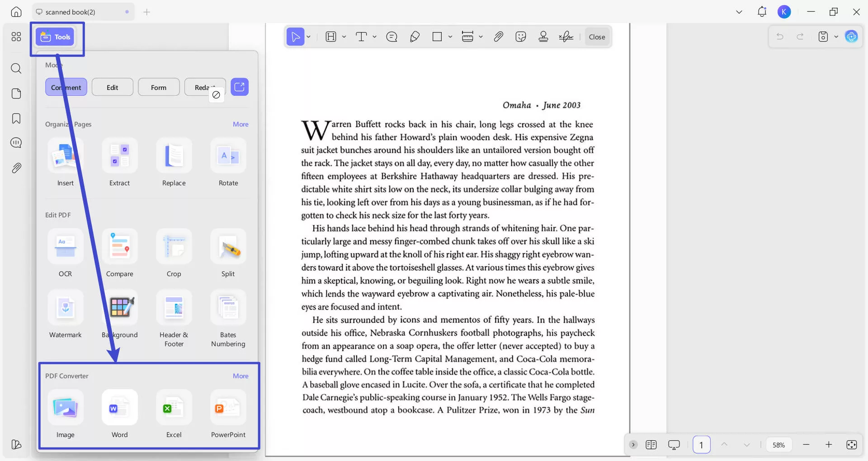Click the Close button in toolbar
The height and width of the screenshot is (461, 868).
(597, 37)
